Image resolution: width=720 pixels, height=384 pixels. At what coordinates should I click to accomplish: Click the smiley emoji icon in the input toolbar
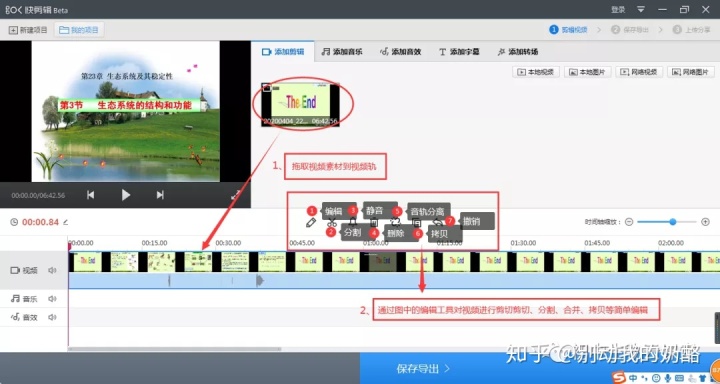coord(657,378)
